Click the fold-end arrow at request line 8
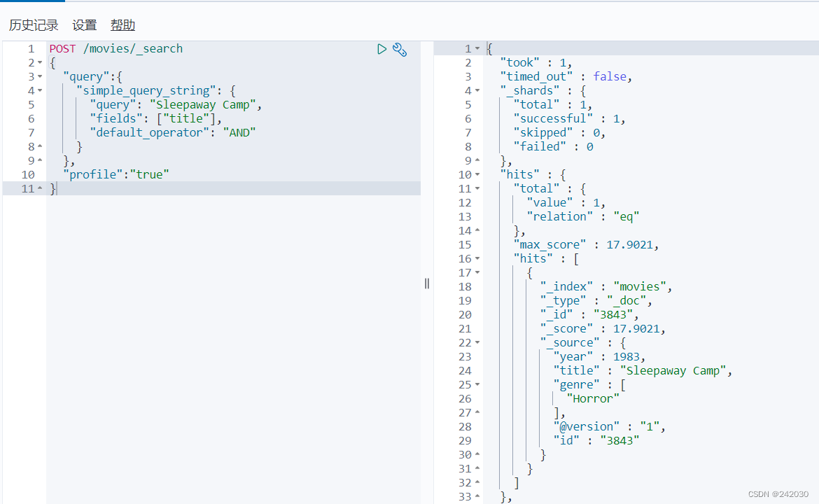This screenshot has height=504, width=819. pyautogui.click(x=40, y=147)
